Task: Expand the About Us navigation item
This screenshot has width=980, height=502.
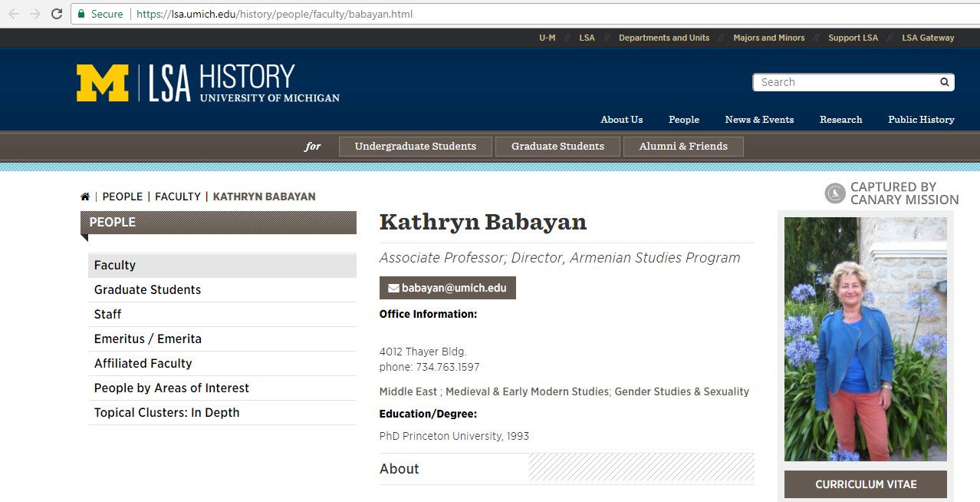Action: [621, 120]
